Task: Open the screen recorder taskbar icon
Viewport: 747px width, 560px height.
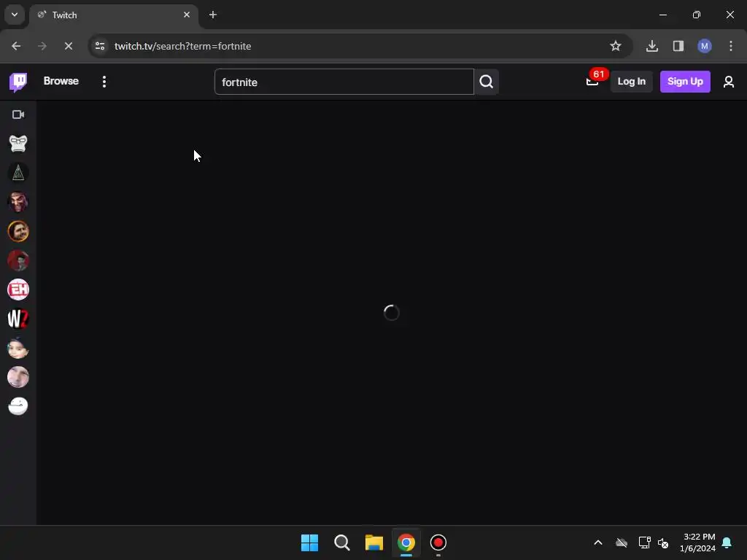Action: point(438,542)
